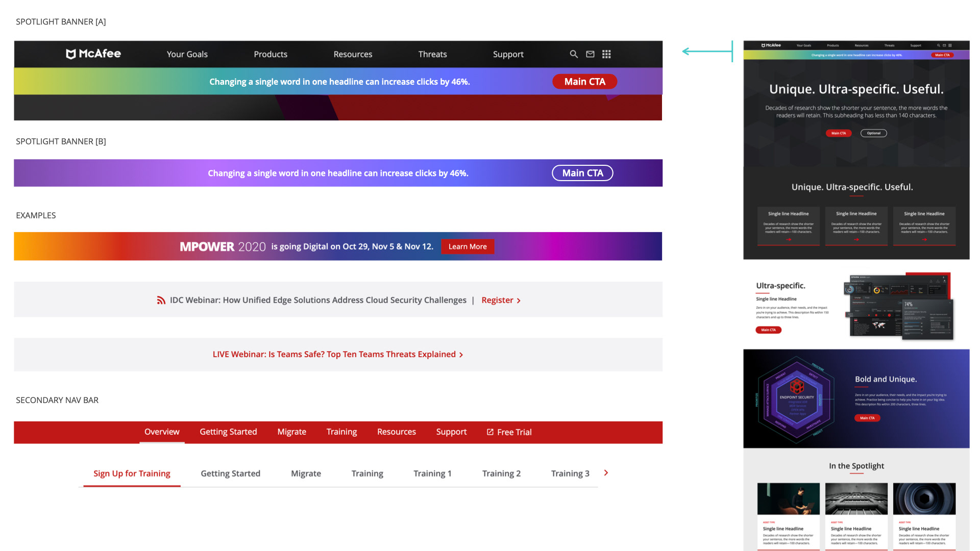Open the apps grid icon in navigation
The height and width of the screenshot is (551, 980).
(606, 54)
